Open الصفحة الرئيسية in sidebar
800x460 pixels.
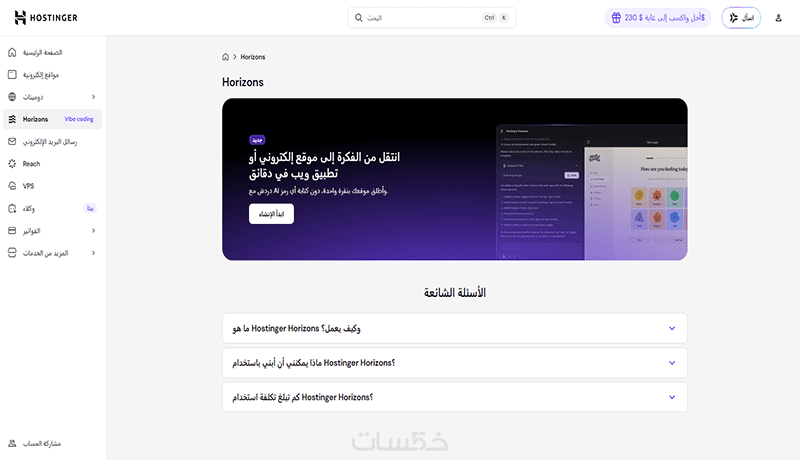pos(42,53)
